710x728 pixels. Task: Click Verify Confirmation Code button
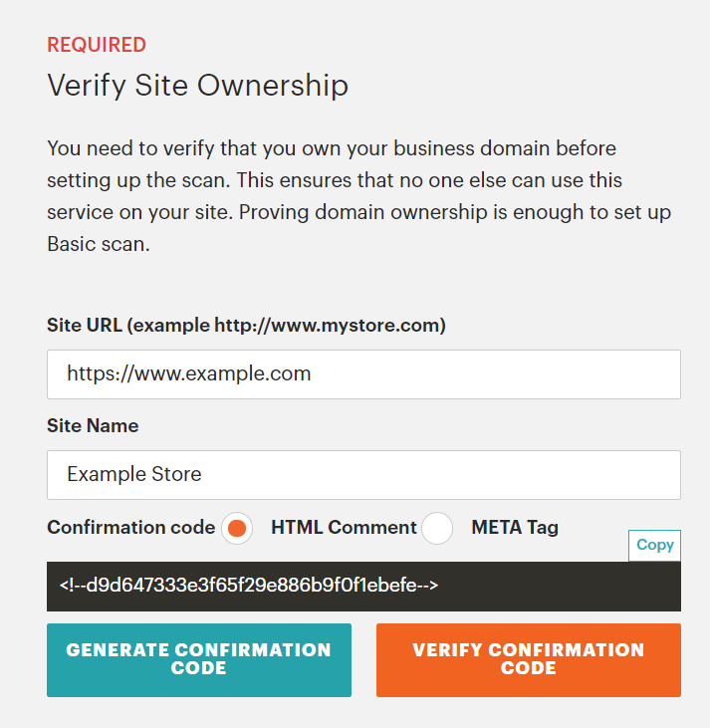click(529, 659)
